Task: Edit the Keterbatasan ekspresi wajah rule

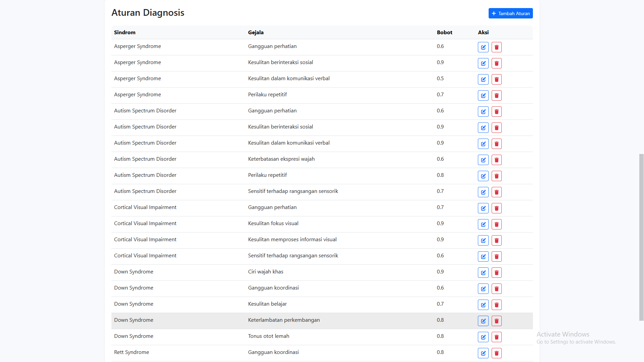Action: (x=483, y=160)
